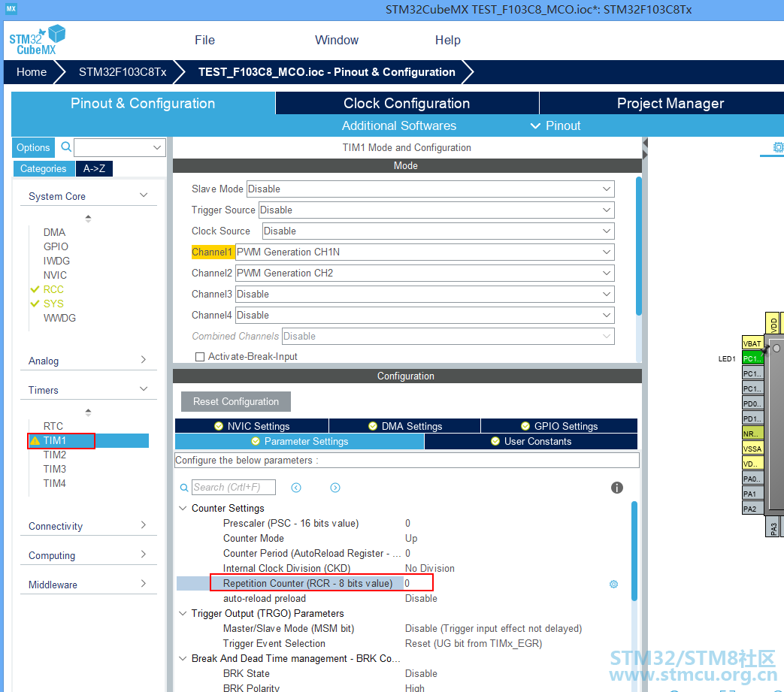
Task: Click the STM32F103C8Tx breadcrumb
Action: [x=123, y=72]
